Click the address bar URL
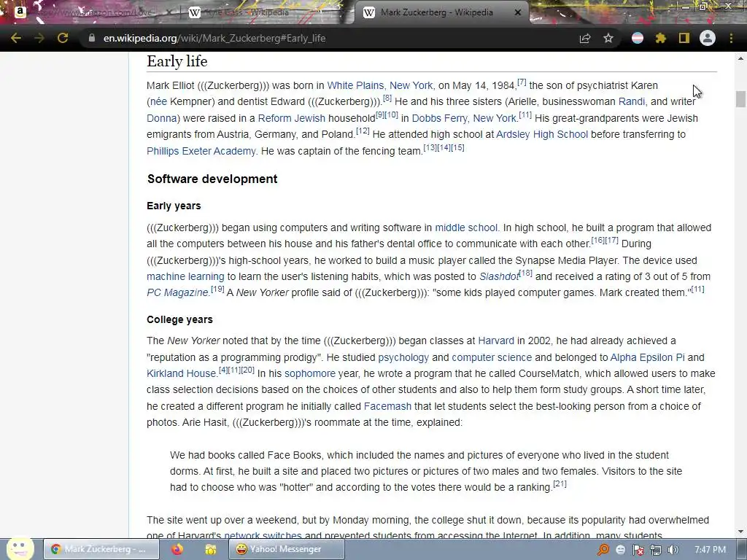747x560 pixels. coord(214,38)
